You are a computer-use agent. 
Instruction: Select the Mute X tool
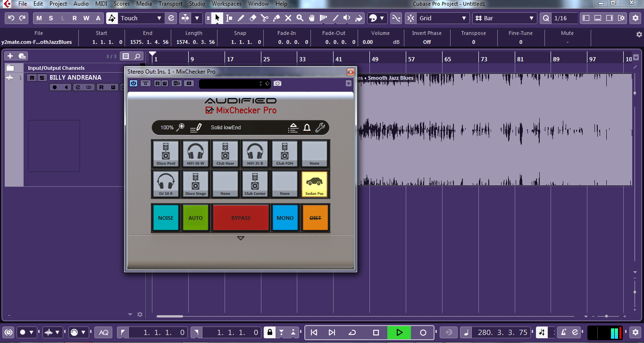(x=288, y=18)
